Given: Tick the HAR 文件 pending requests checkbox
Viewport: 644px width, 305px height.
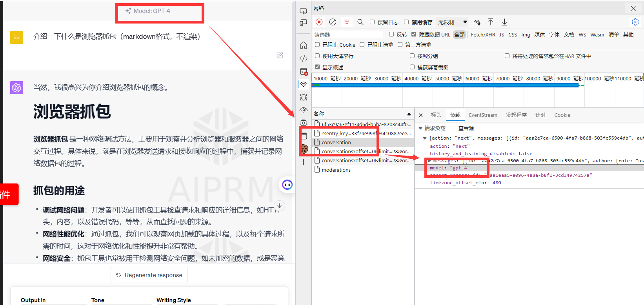Looking at the screenshot, I should [x=507, y=56].
